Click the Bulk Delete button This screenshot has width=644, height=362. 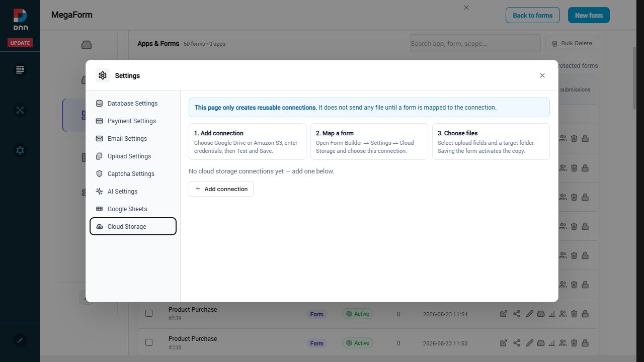click(x=572, y=43)
